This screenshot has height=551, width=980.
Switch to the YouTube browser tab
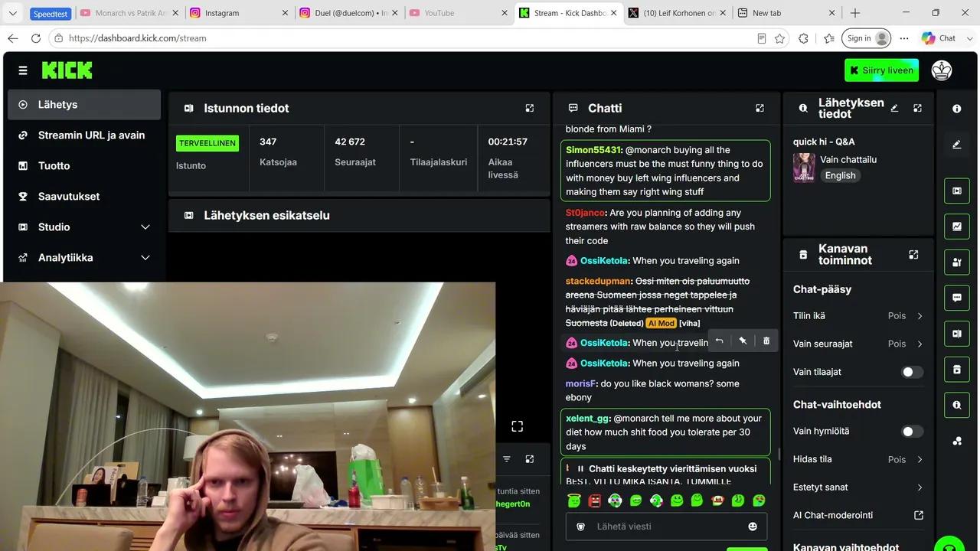[459, 13]
